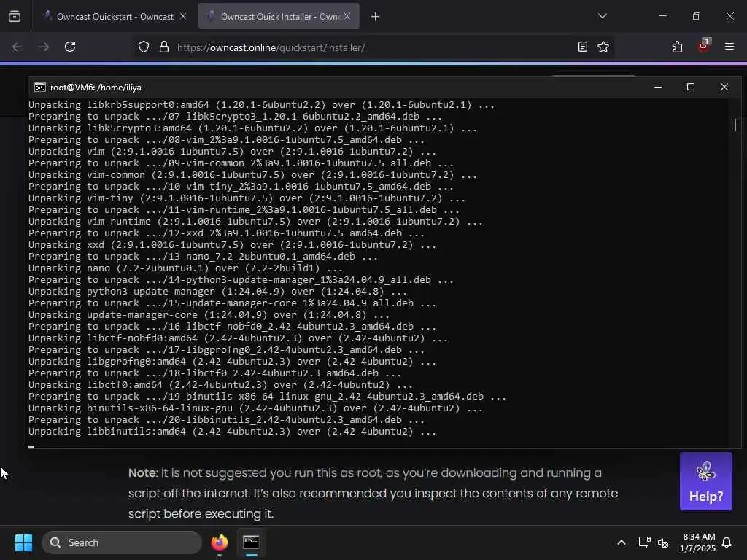Open the tracking protection shield icon
The width and height of the screenshot is (747, 560).
tap(144, 47)
